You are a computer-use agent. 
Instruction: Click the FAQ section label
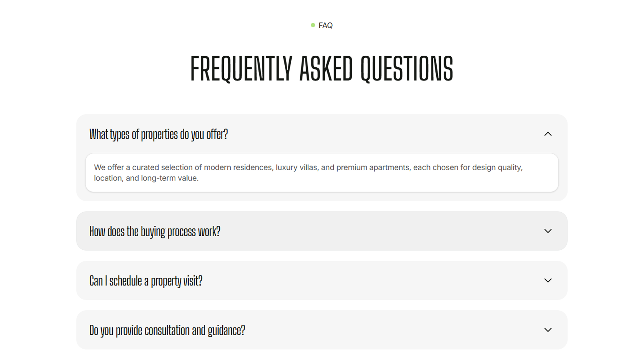click(x=325, y=25)
